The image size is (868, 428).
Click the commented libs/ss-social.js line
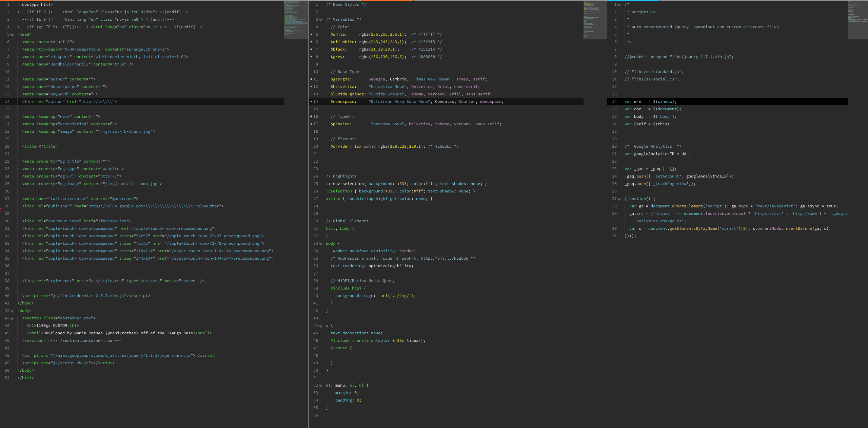point(652,79)
